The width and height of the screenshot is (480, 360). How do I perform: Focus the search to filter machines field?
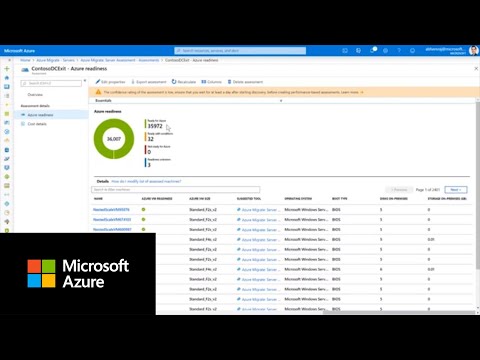click(x=176, y=189)
